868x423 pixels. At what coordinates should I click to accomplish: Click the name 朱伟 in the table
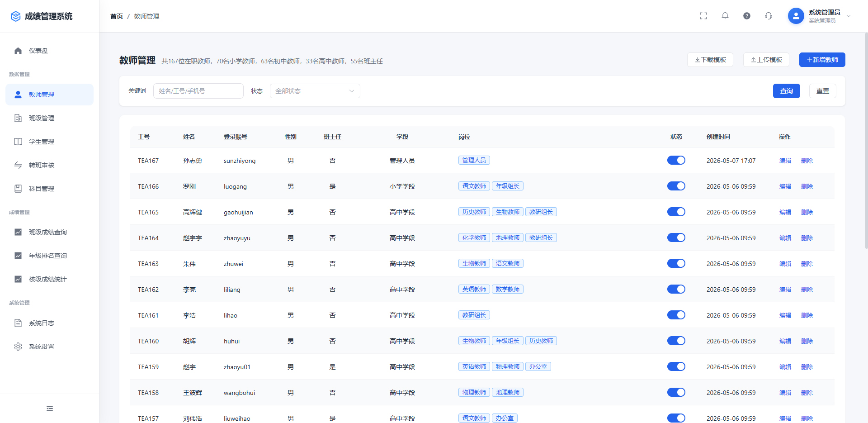[x=189, y=264]
